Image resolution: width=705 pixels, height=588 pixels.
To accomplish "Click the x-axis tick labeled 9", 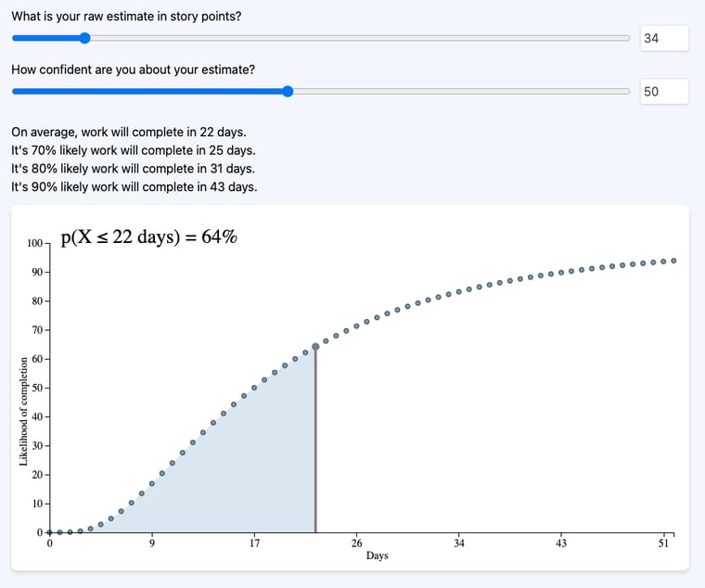I will [152, 543].
